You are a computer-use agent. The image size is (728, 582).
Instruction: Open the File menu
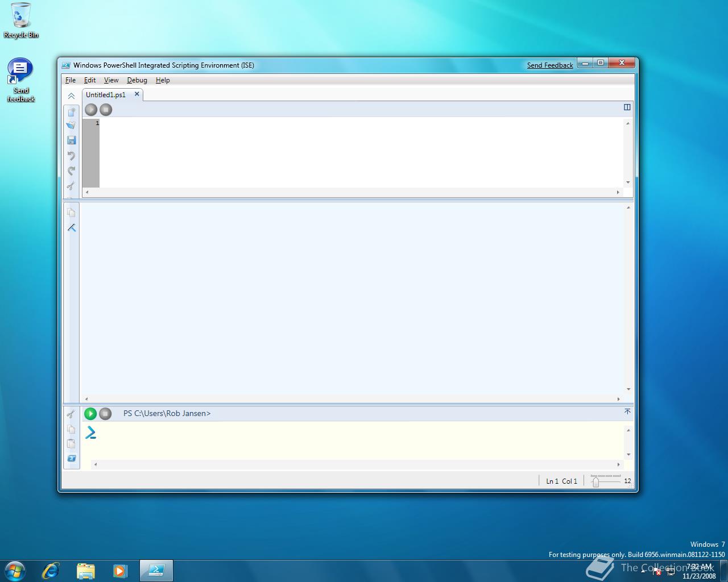click(71, 80)
